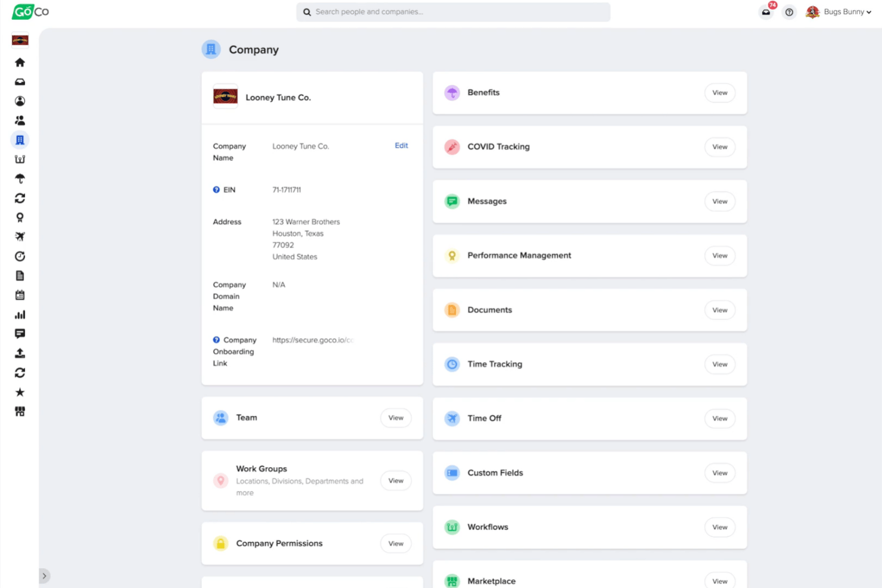View the Company Permissions section
Viewport: 882px width, 588px height.
tap(396, 544)
